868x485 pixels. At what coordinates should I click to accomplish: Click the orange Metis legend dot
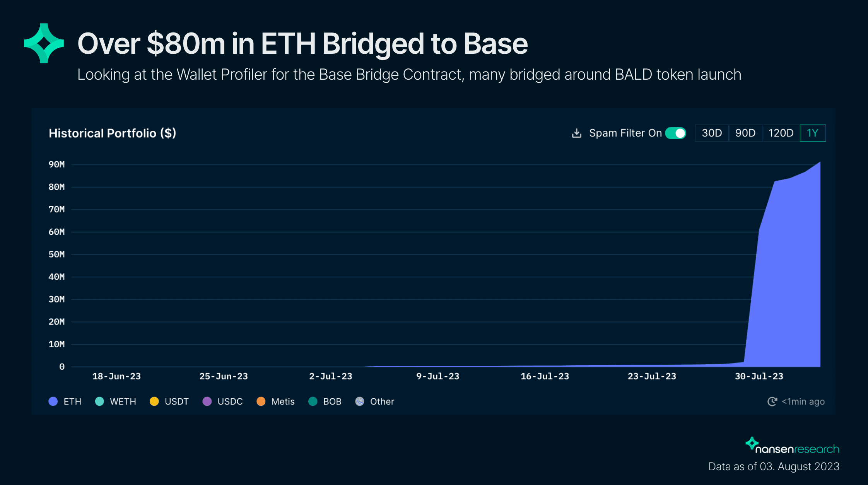click(261, 401)
